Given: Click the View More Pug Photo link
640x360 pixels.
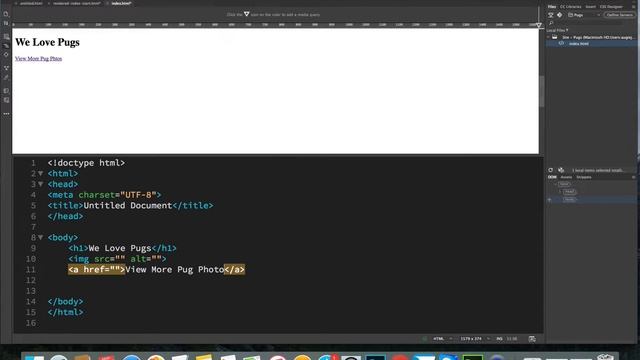Looking at the screenshot, I should 38,59.
